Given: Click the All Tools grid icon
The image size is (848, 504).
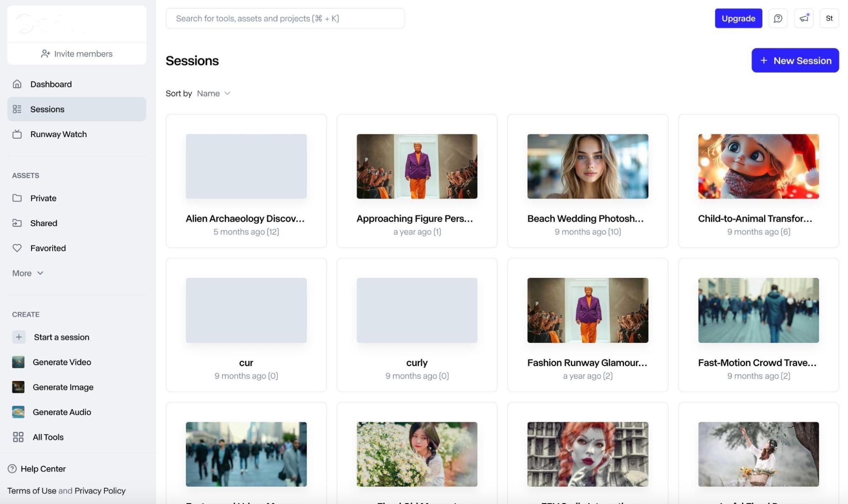Looking at the screenshot, I should tap(18, 437).
